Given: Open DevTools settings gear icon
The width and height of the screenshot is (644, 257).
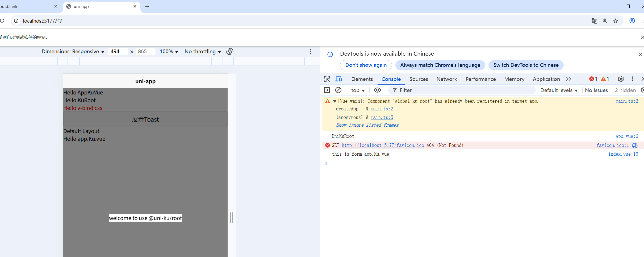Looking at the screenshot, I should 620,79.
